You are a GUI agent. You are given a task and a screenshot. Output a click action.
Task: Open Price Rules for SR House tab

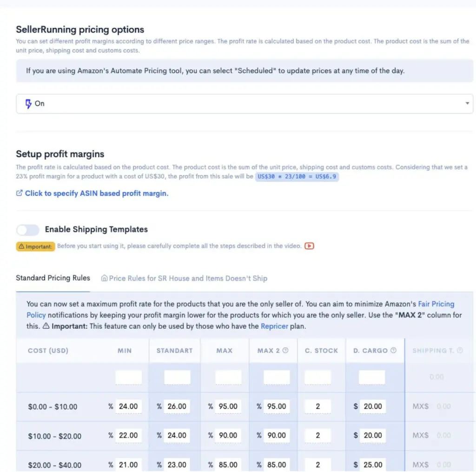pos(188,278)
